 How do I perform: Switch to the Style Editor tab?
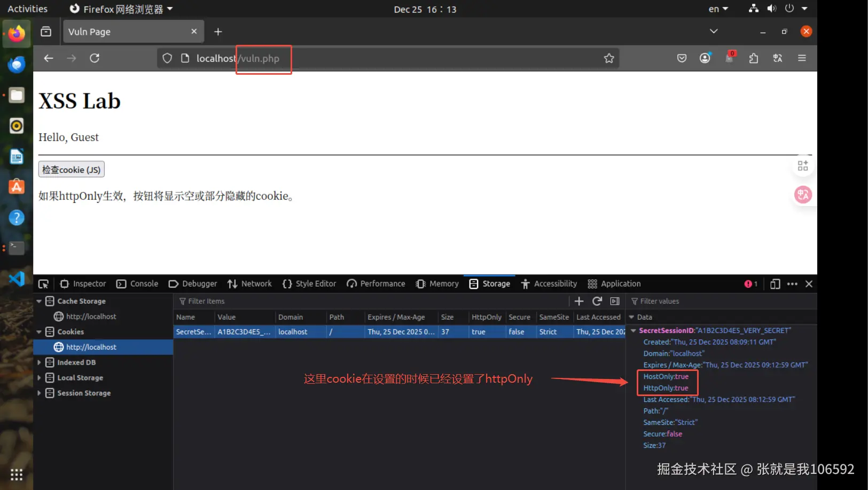[309, 284]
